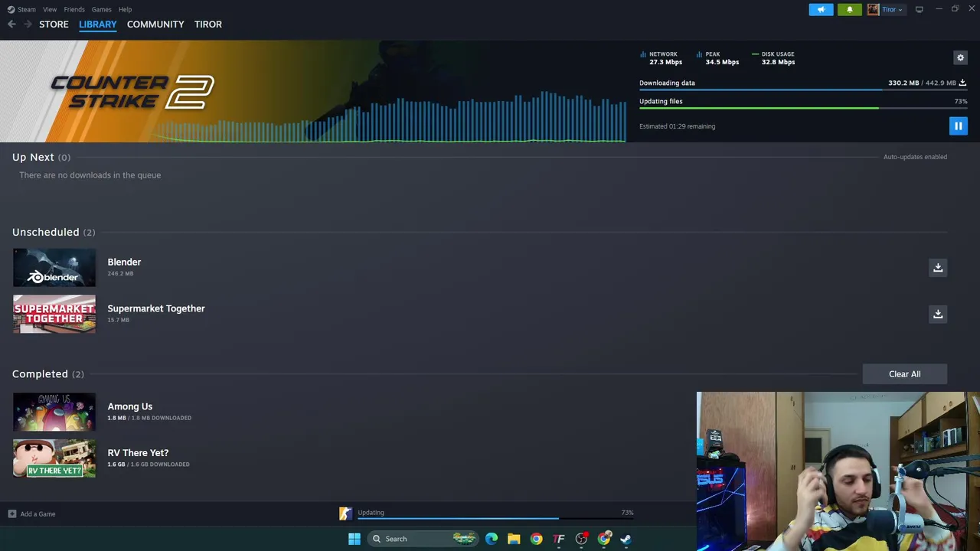980x551 pixels.
Task: Open the TIROR profile tab
Action: [x=208, y=24]
